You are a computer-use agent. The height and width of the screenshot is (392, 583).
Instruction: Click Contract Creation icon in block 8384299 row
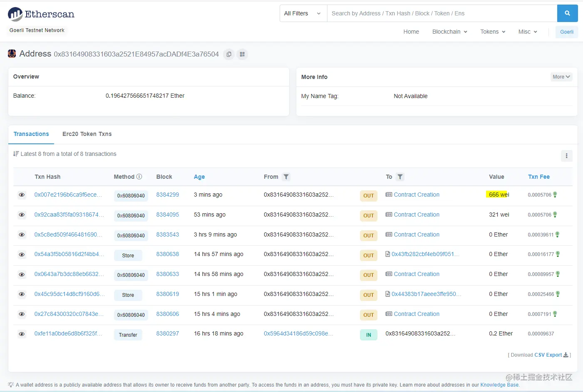pyautogui.click(x=389, y=195)
